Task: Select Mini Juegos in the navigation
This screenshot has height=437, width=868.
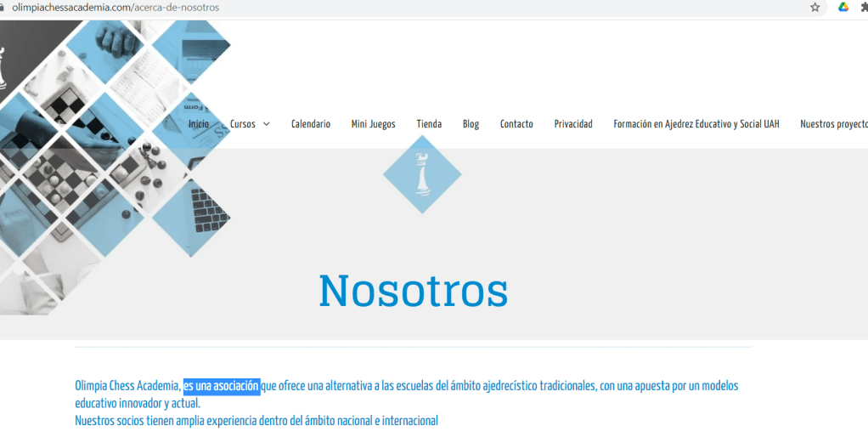Action: [x=373, y=124]
